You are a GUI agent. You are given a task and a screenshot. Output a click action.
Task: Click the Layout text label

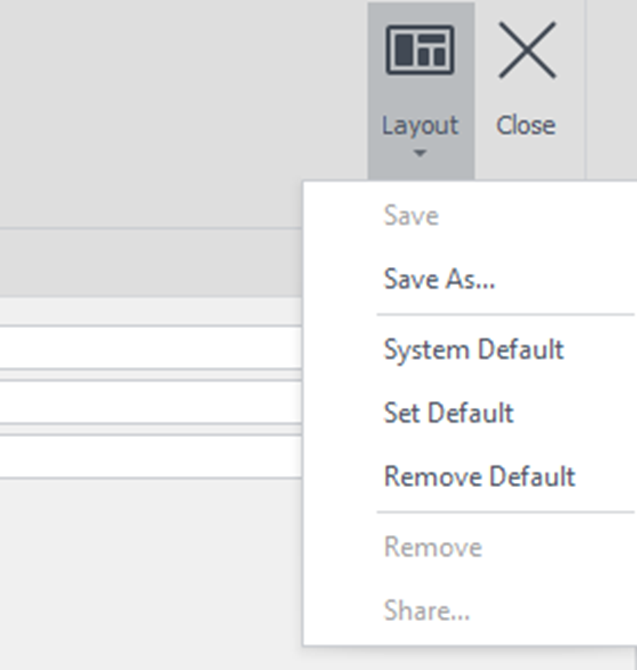coord(420,126)
